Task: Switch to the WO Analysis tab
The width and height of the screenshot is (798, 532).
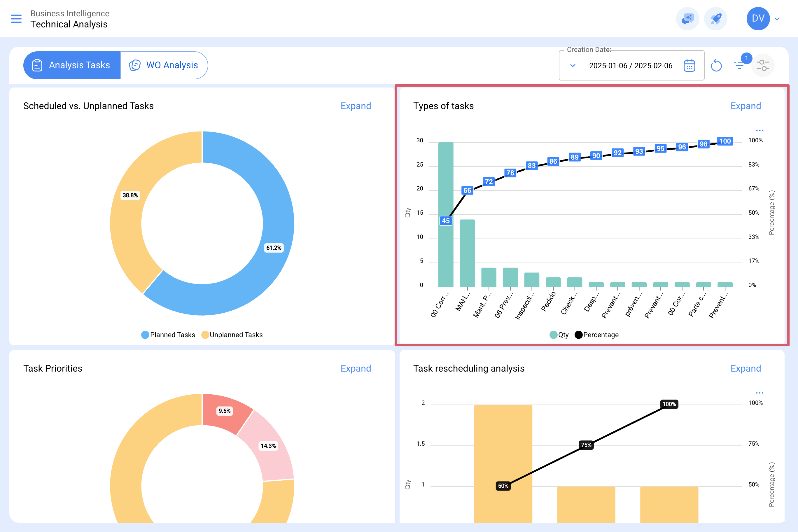Action: 164,65
